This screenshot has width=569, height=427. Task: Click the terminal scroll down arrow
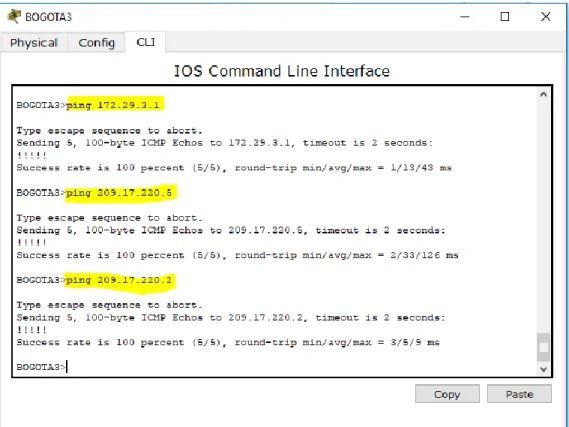point(543,369)
